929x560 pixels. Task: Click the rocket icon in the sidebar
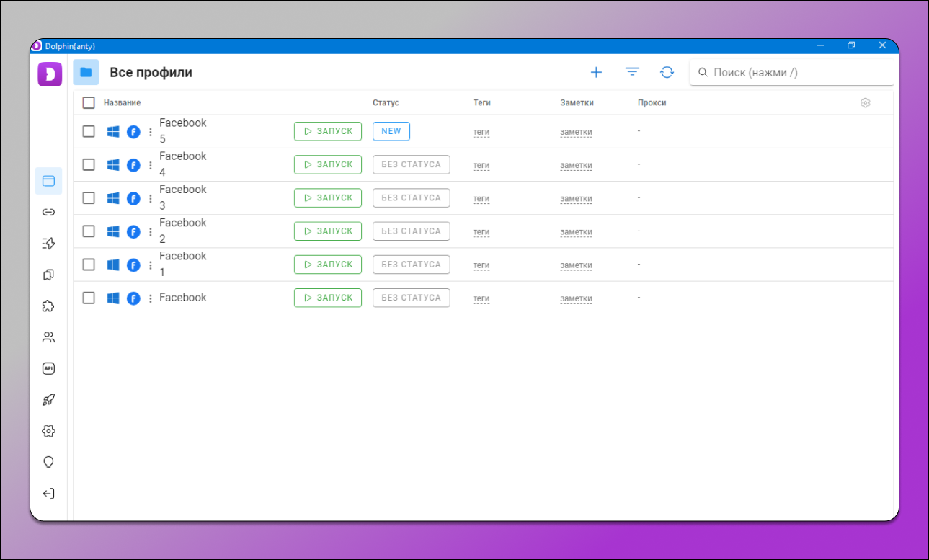[48, 400]
